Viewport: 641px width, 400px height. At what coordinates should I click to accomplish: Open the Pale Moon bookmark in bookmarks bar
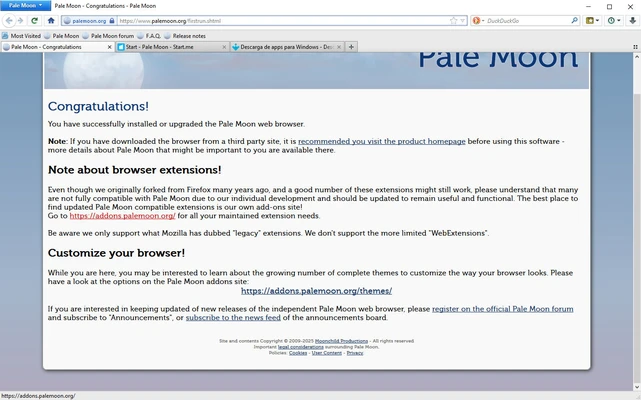[62, 36]
